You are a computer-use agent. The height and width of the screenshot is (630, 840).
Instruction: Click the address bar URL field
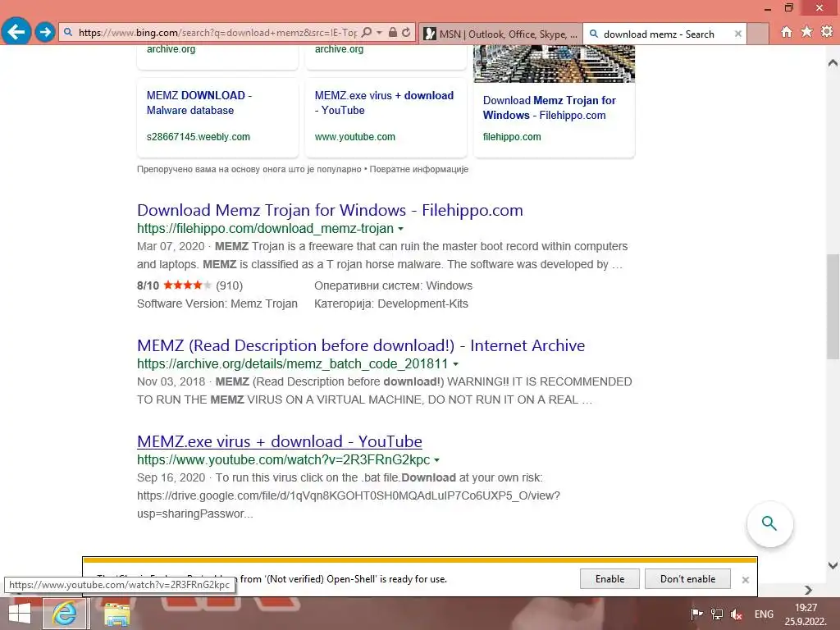(217, 33)
